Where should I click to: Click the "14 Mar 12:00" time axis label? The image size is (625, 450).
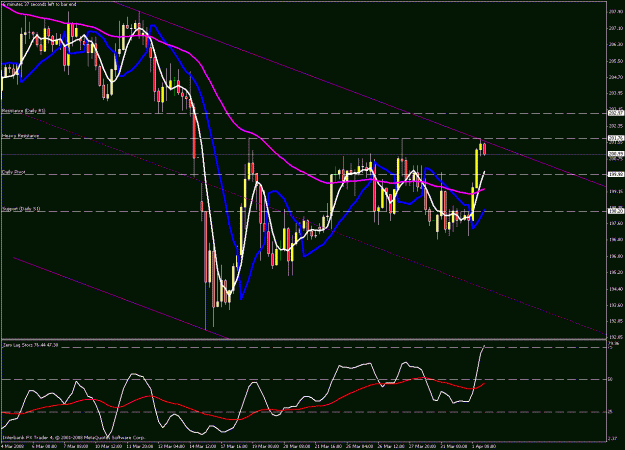pos(203,446)
